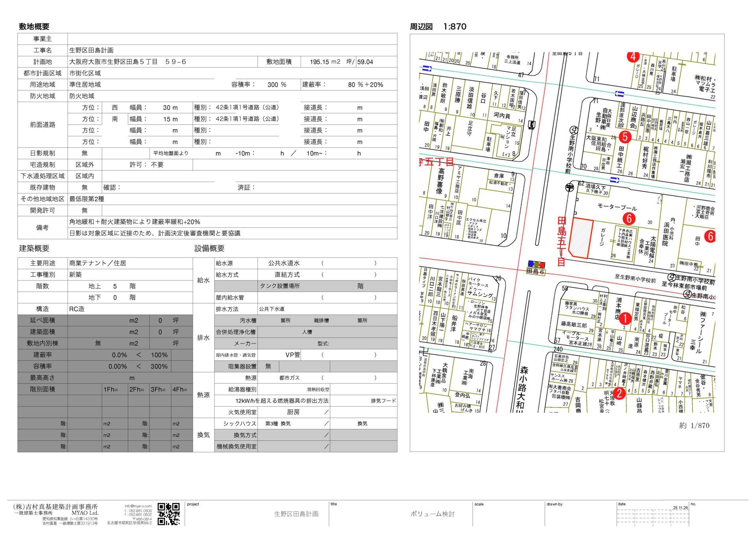Click the traffic light icon above 田島6

click(536, 264)
